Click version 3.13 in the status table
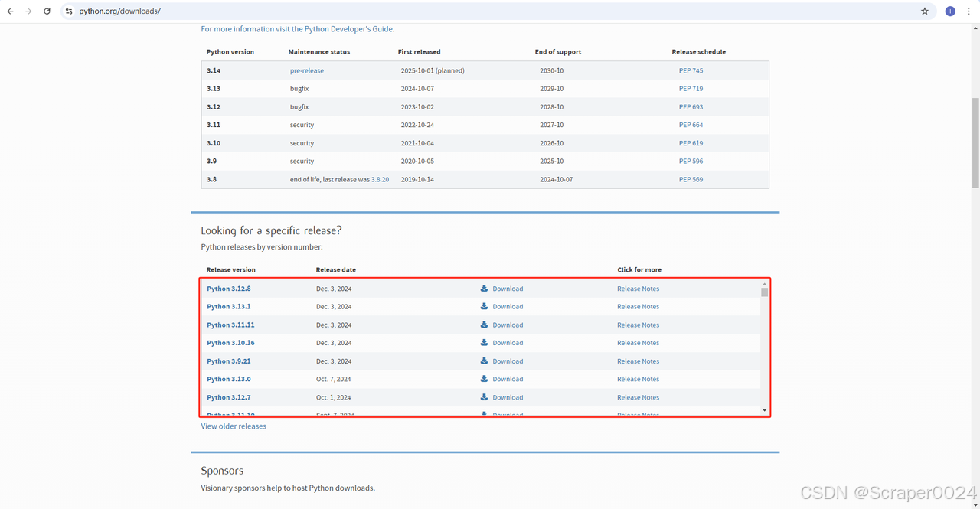 tap(214, 89)
